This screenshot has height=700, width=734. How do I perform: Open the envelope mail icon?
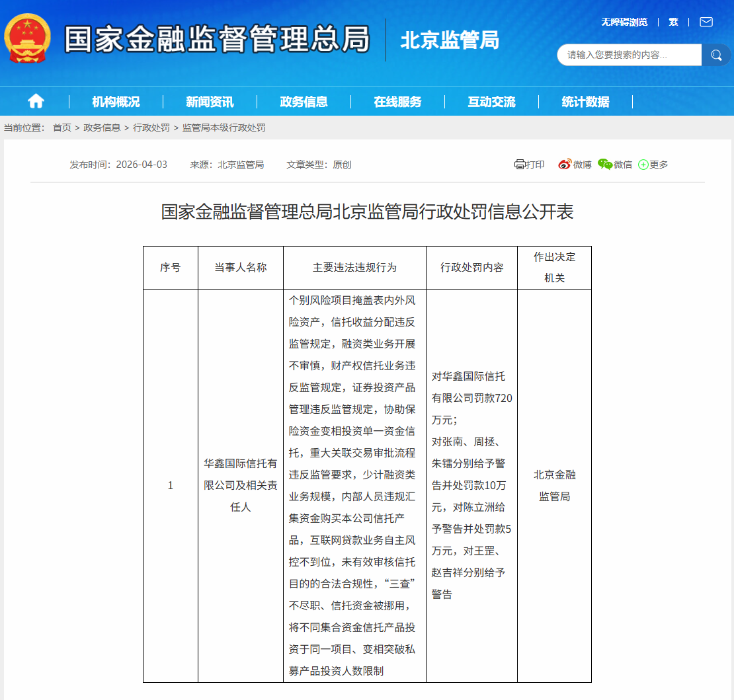tap(706, 22)
